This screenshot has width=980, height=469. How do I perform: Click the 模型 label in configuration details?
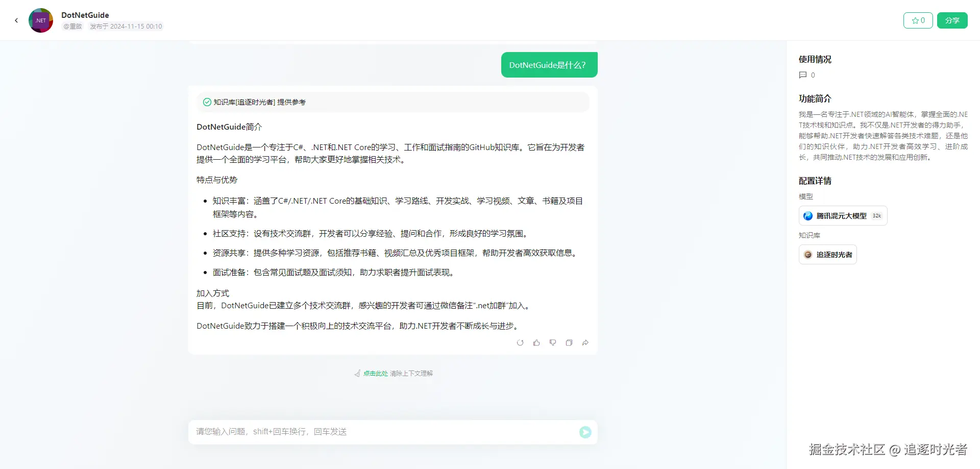coord(806,196)
